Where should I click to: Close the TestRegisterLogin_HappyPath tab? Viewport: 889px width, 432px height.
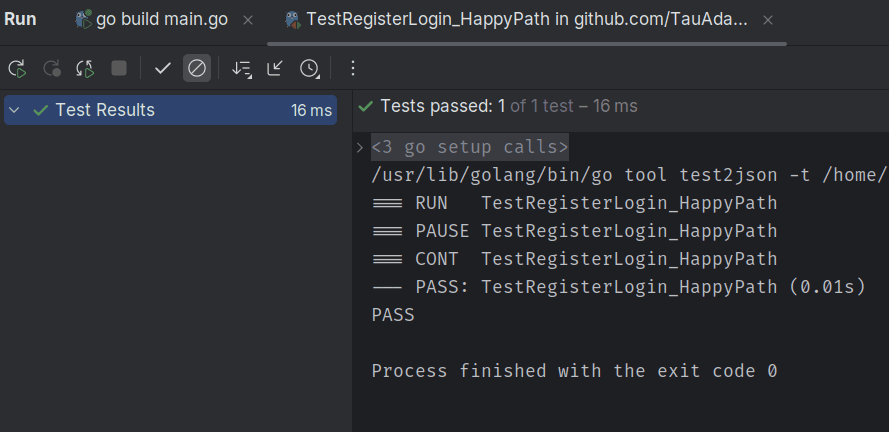click(x=767, y=19)
